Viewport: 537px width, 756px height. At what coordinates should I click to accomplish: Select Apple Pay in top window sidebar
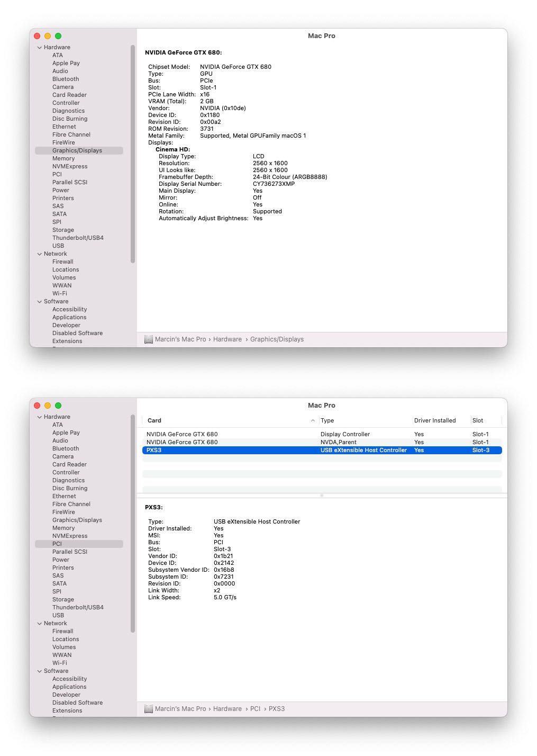coord(66,63)
